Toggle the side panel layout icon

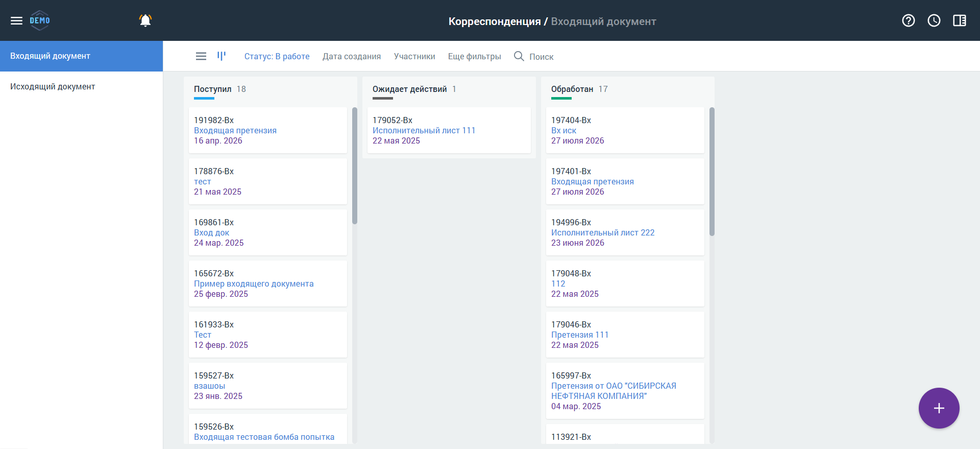point(960,20)
